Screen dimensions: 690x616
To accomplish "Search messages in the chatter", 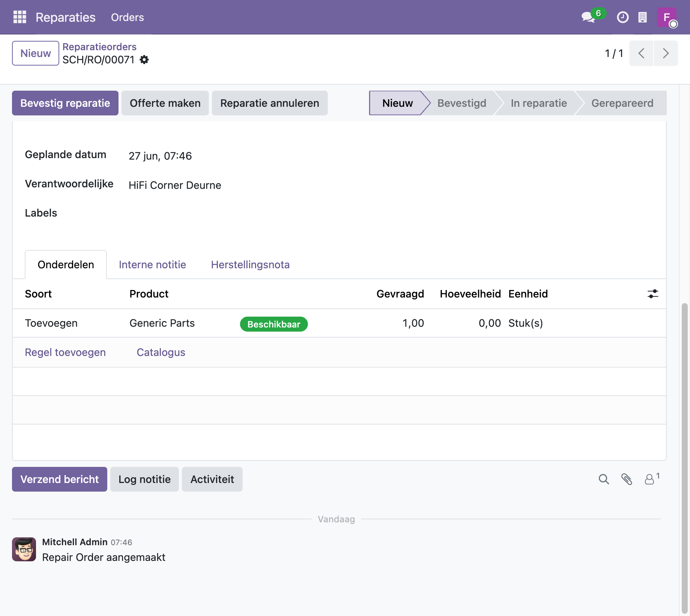I will click(604, 479).
